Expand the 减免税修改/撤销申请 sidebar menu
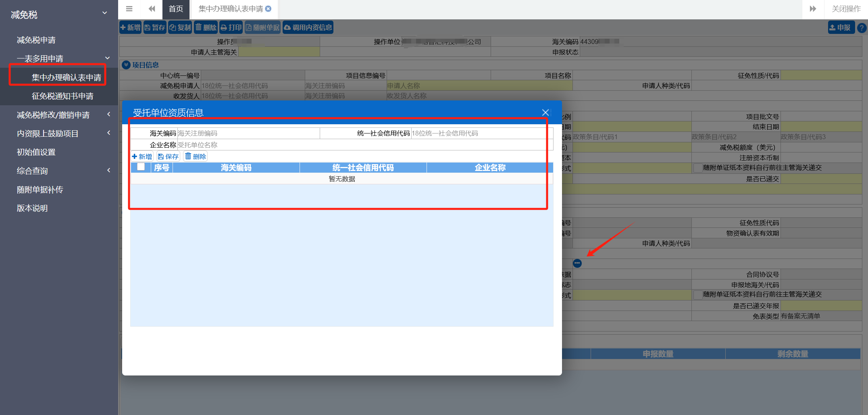The image size is (868, 415). point(108,115)
